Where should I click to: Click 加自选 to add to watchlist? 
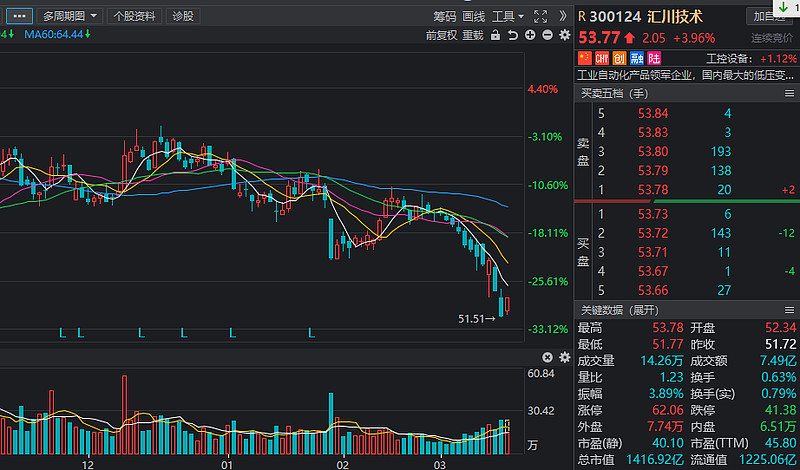pos(769,17)
